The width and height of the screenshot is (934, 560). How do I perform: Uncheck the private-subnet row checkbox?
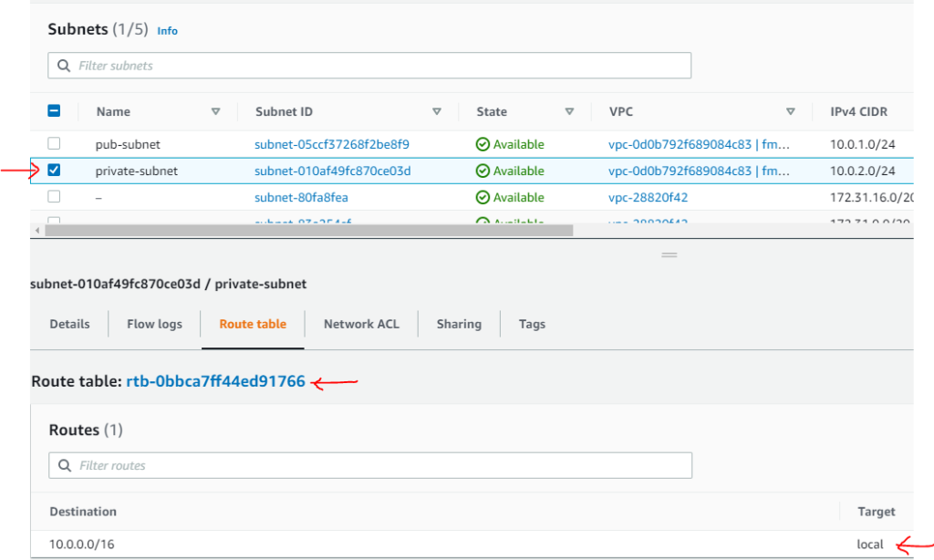pyautogui.click(x=54, y=171)
